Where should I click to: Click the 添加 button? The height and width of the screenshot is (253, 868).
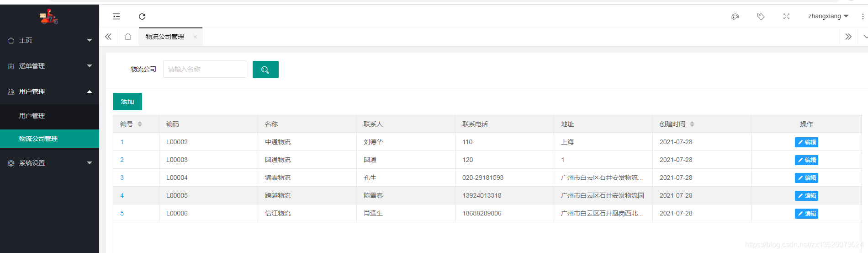(127, 102)
